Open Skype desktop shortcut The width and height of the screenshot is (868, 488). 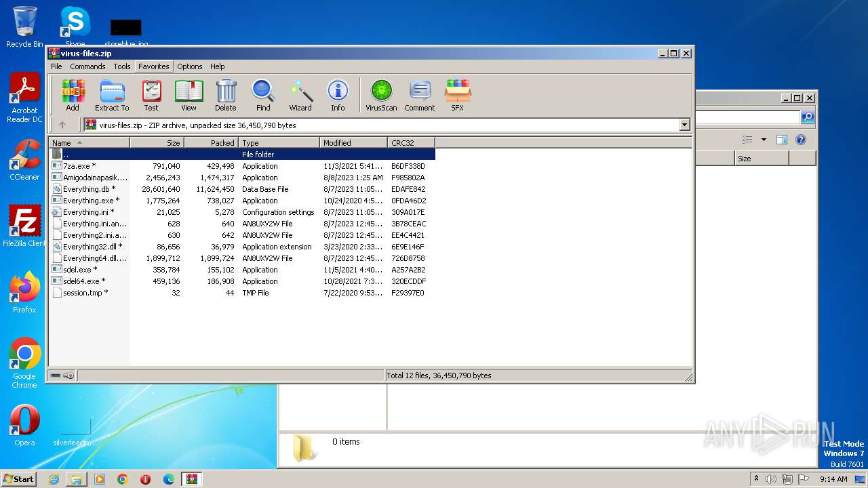coord(75,26)
